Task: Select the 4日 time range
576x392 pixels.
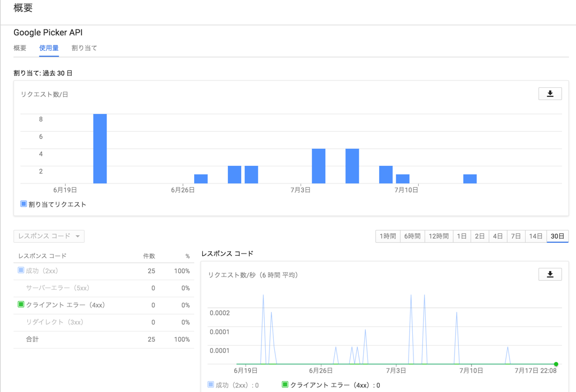Action: 497,236
